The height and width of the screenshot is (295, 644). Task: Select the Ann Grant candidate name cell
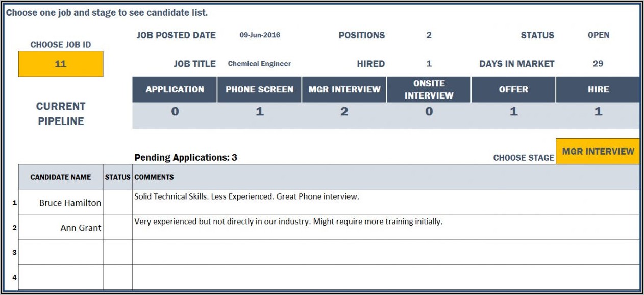pos(61,228)
